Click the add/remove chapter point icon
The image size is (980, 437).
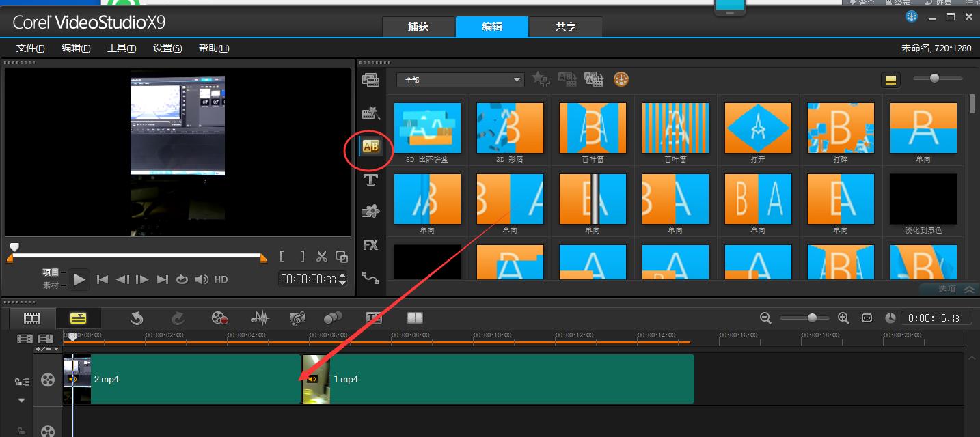pos(45,339)
